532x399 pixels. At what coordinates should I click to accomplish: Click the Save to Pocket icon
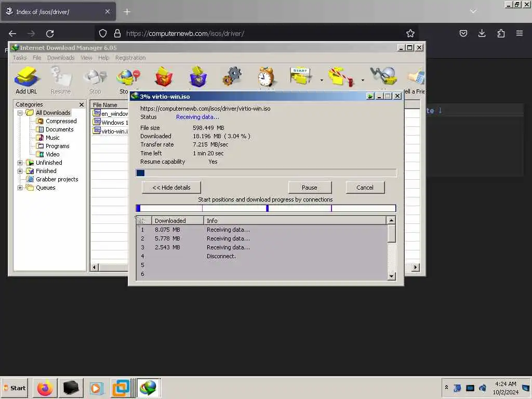[x=463, y=33]
